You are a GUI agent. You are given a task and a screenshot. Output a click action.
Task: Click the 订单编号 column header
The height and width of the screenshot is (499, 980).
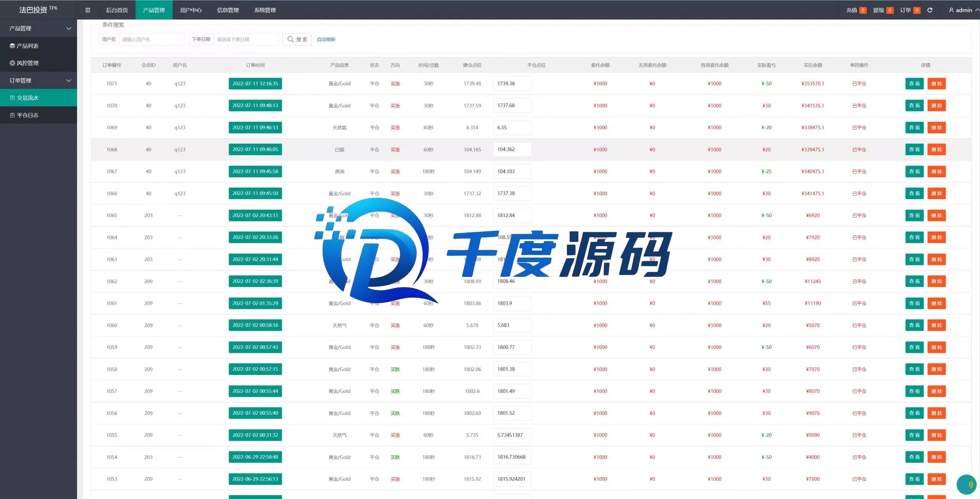point(112,65)
